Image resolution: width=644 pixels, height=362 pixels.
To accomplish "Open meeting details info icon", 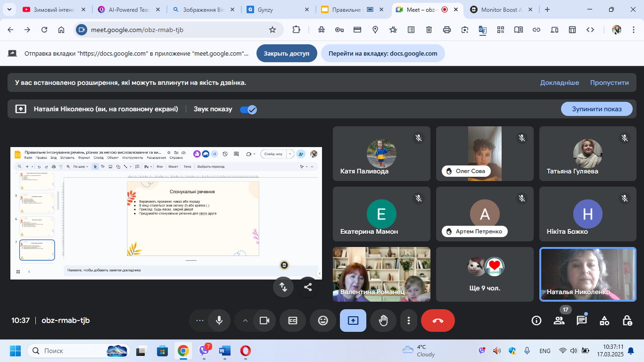I will click(537, 321).
